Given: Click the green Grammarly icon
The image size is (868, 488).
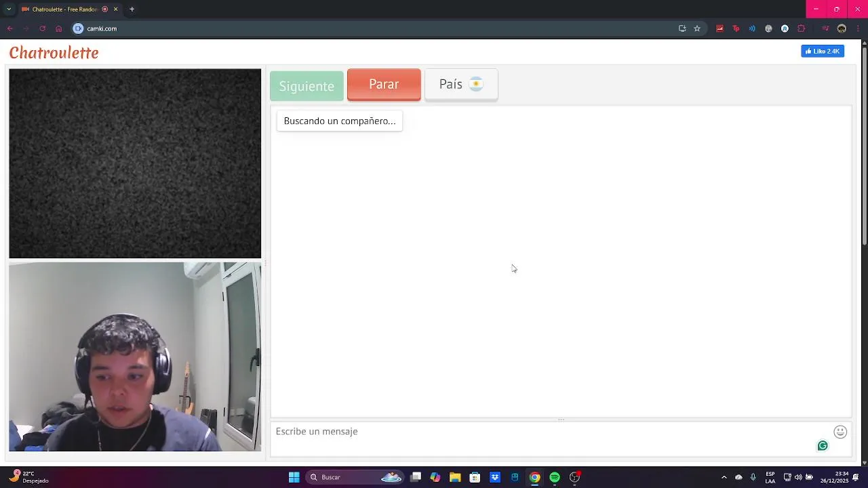Looking at the screenshot, I should click(823, 445).
